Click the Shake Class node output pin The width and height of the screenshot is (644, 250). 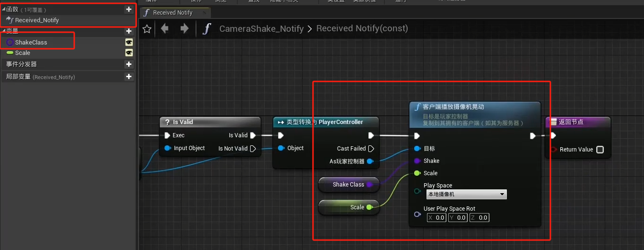click(369, 185)
